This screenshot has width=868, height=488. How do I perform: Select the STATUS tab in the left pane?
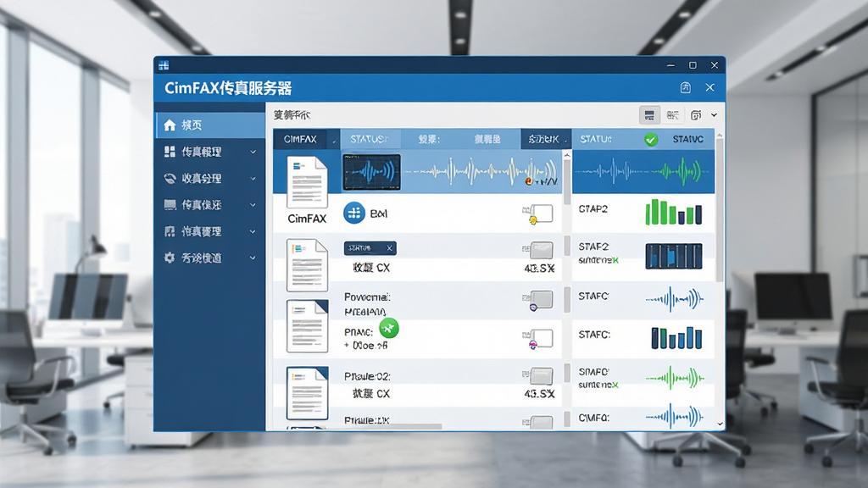[370, 140]
